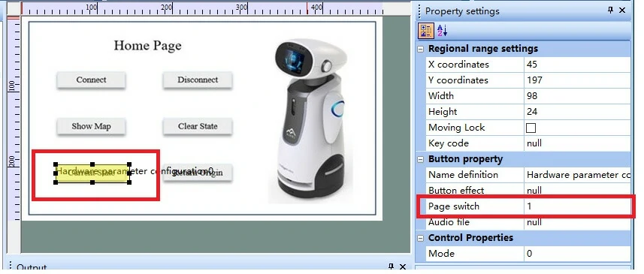Screen dimensions: 644x274
Task: Edit the Y coordinates value 197
Action: coord(577,80)
